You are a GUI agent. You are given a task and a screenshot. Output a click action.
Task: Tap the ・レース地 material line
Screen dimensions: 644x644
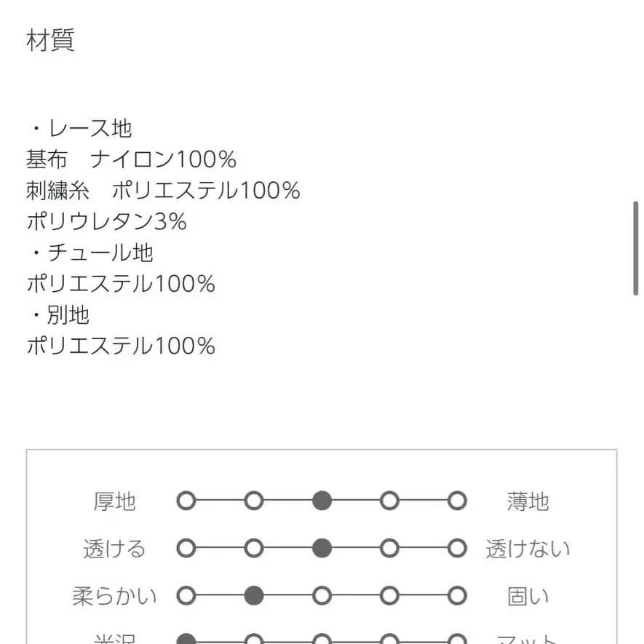pos(80,129)
